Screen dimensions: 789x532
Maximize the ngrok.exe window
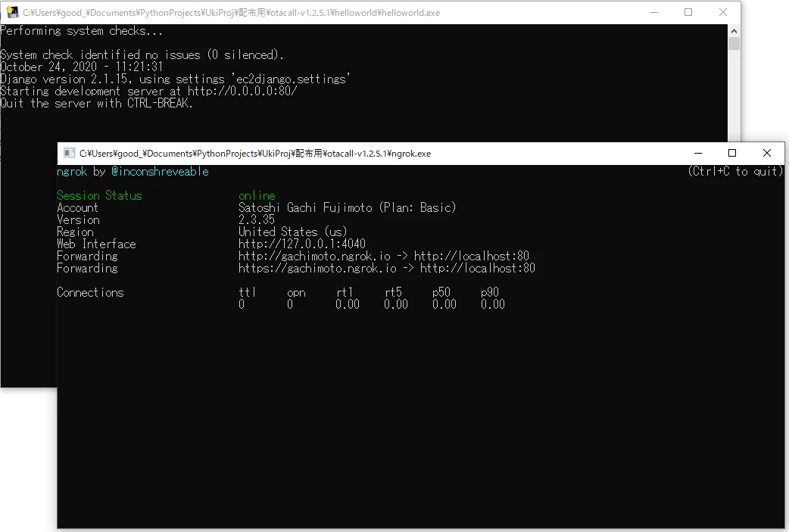[x=732, y=153]
